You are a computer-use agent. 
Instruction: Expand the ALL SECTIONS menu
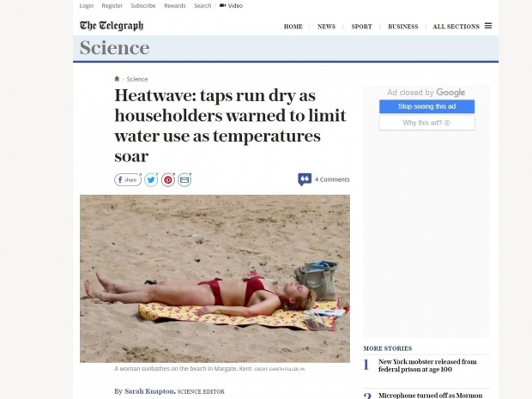[456, 27]
